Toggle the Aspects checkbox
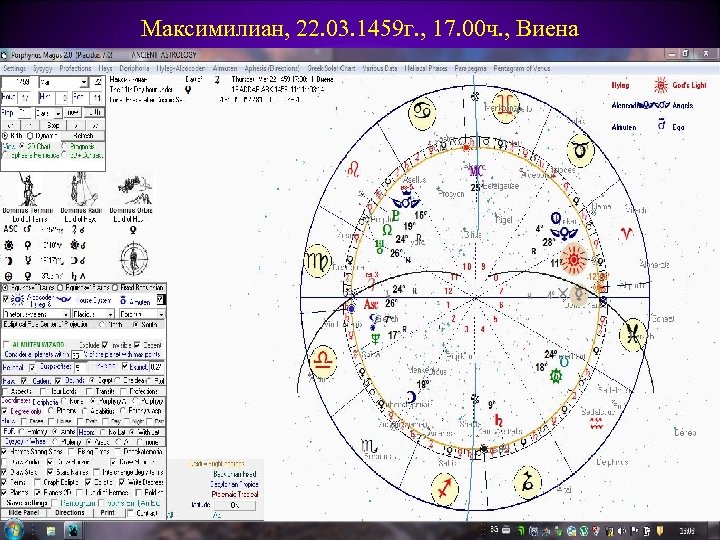The width and height of the screenshot is (720, 540). tap(6, 391)
